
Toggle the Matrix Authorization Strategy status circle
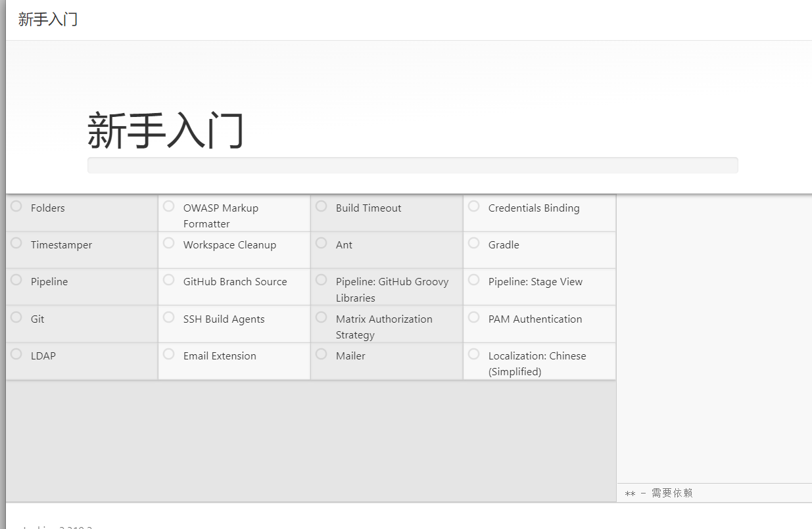point(322,317)
